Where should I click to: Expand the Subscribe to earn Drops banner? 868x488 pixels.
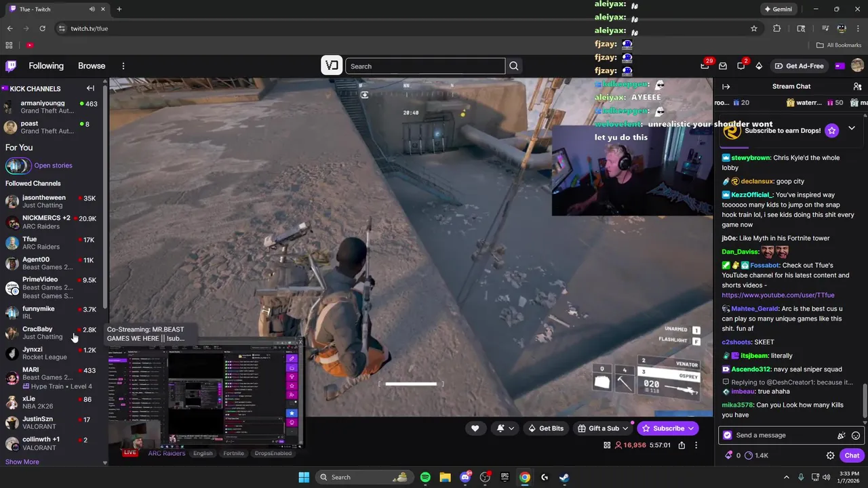(x=852, y=128)
